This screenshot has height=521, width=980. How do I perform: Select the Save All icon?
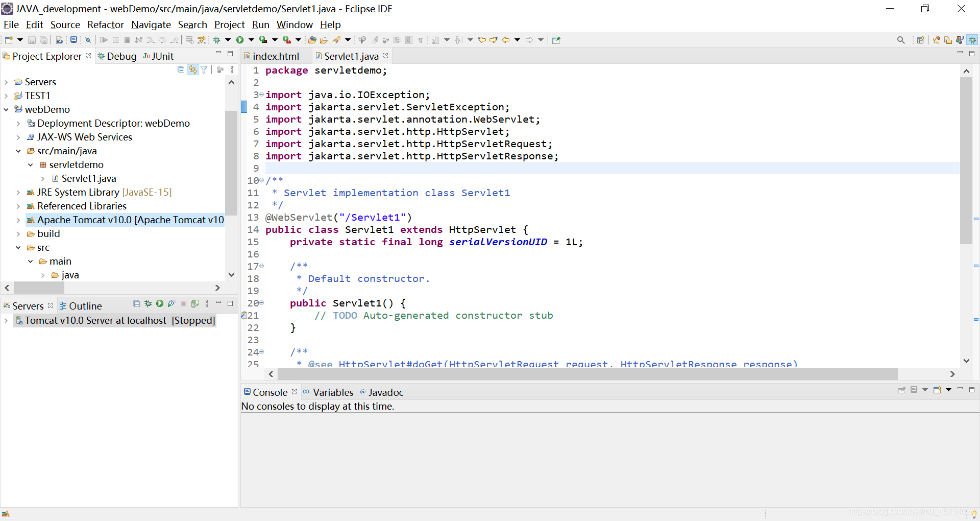pyautogui.click(x=44, y=40)
